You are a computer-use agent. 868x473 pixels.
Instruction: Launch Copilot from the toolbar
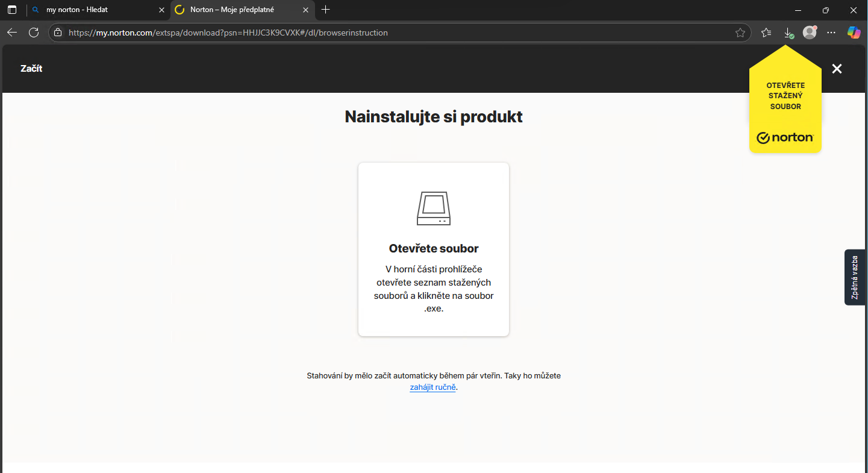coord(854,33)
